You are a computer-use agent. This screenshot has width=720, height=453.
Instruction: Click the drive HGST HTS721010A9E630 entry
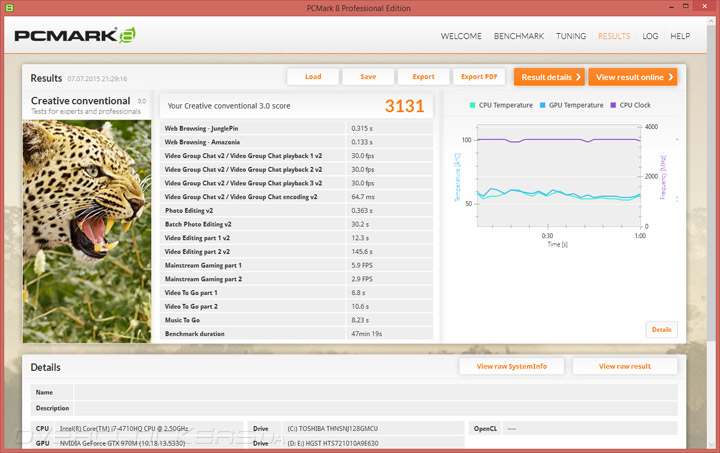333,443
